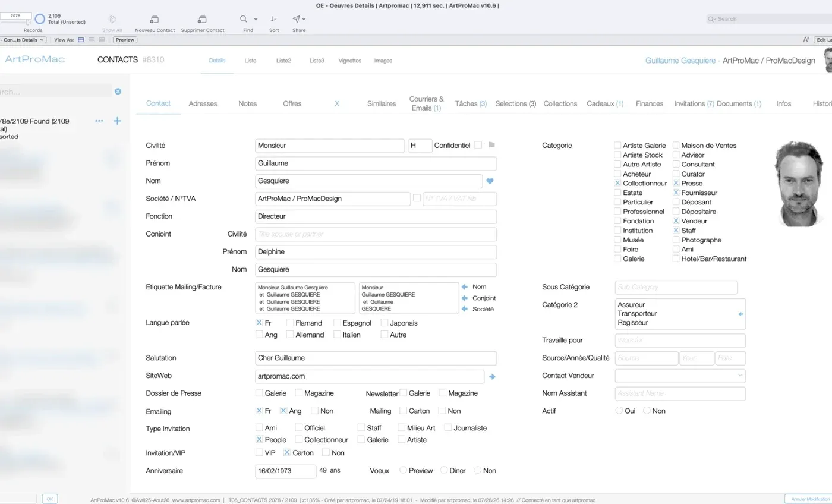Screen dimensions: 832x504
Task: Clear the sidebar search with the blue X
Action: tap(118, 92)
